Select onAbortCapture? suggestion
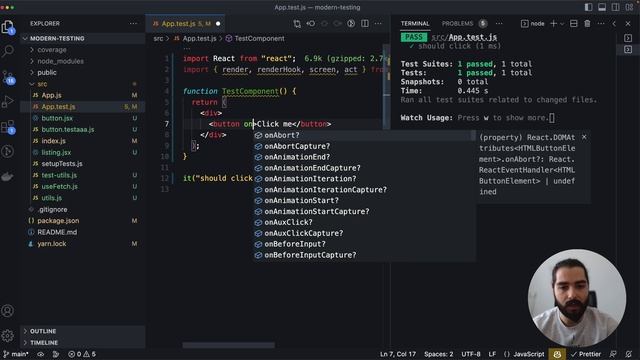This screenshot has width=640, height=360. tap(363, 146)
